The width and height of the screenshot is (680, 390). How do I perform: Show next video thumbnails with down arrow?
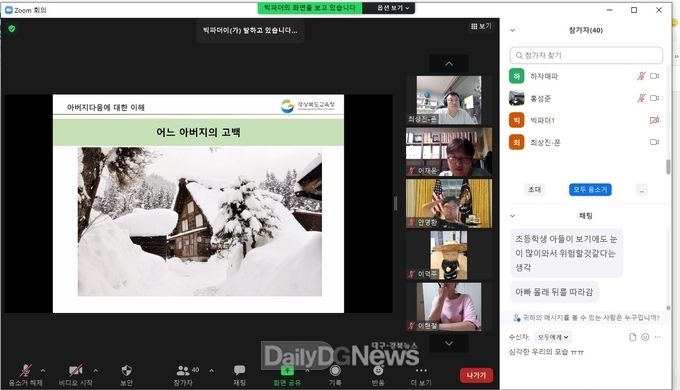(449, 344)
